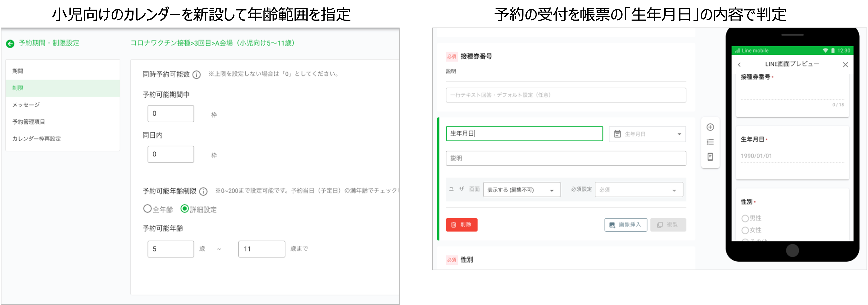Select the 詳細設定 radio button

coord(184,209)
